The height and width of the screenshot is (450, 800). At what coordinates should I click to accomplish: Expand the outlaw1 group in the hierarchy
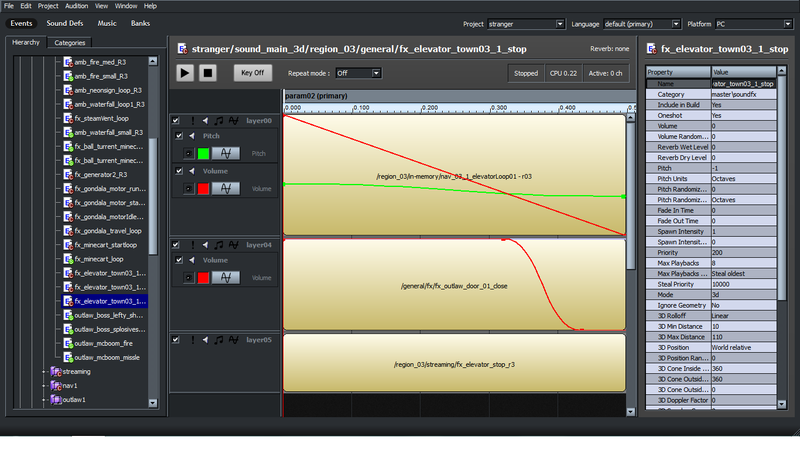click(44, 399)
